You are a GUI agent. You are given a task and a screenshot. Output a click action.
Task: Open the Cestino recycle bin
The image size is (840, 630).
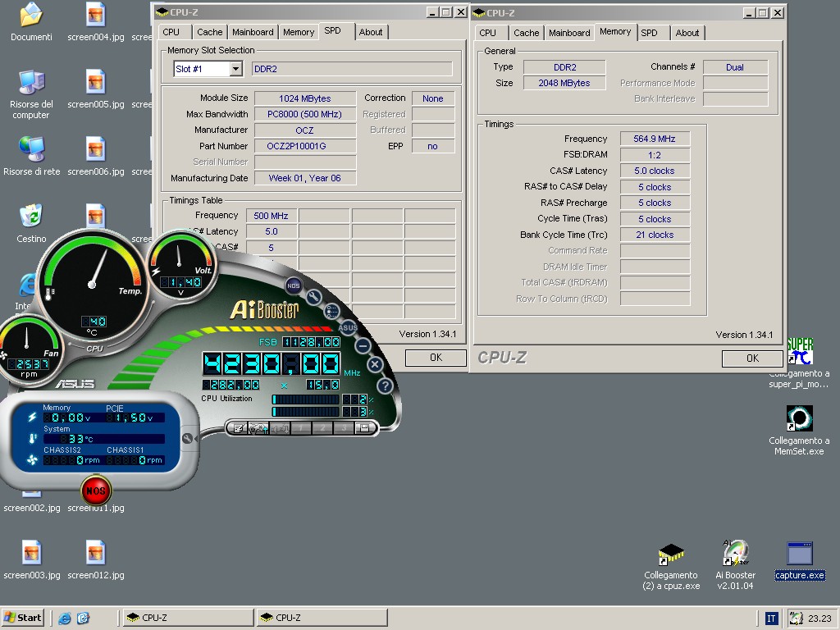click(x=31, y=223)
